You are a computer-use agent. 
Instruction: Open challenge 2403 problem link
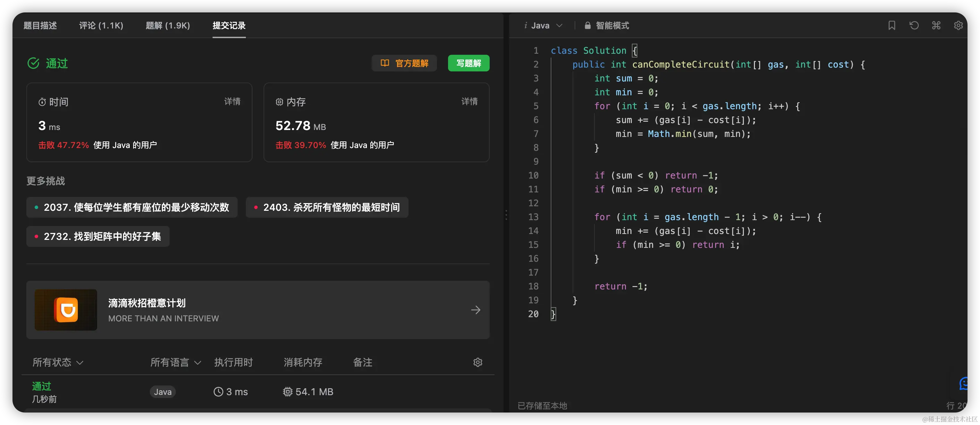tap(327, 207)
